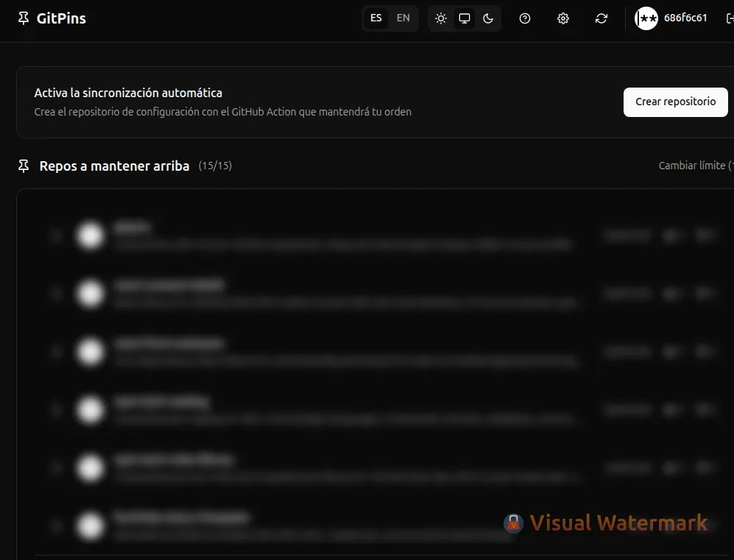Click the pin icon beside Repos a mantener arriba
Image resolution: width=734 pixels, height=560 pixels.
(24, 166)
